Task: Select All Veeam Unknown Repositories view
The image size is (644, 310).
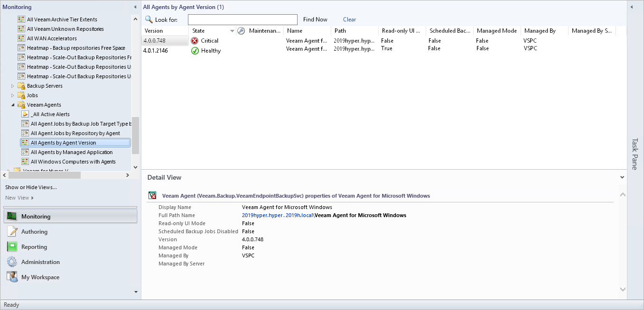Action: pyautogui.click(x=65, y=29)
